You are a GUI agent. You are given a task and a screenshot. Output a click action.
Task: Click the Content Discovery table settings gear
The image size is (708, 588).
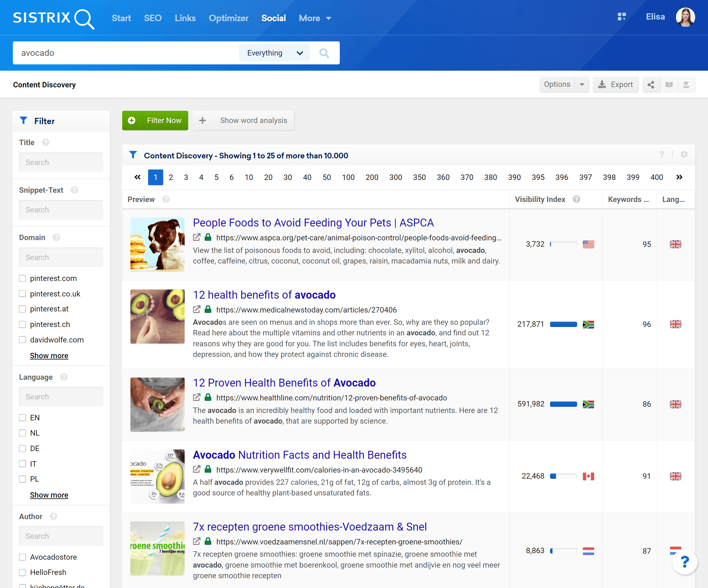coord(684,154)
